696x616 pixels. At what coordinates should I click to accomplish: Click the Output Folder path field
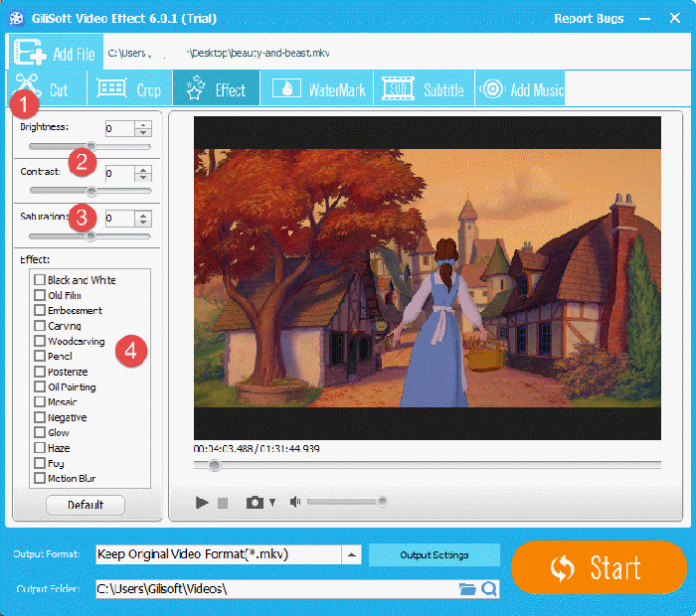tap(273, 589)
